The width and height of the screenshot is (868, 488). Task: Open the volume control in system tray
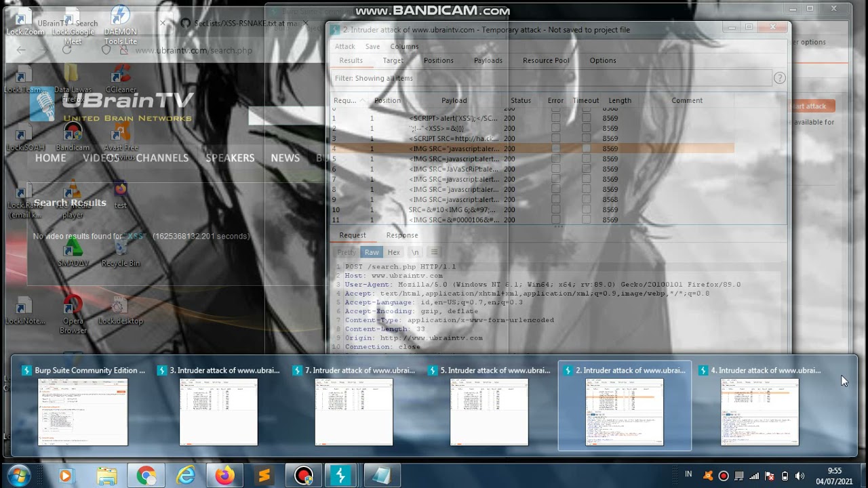[800, 476]
